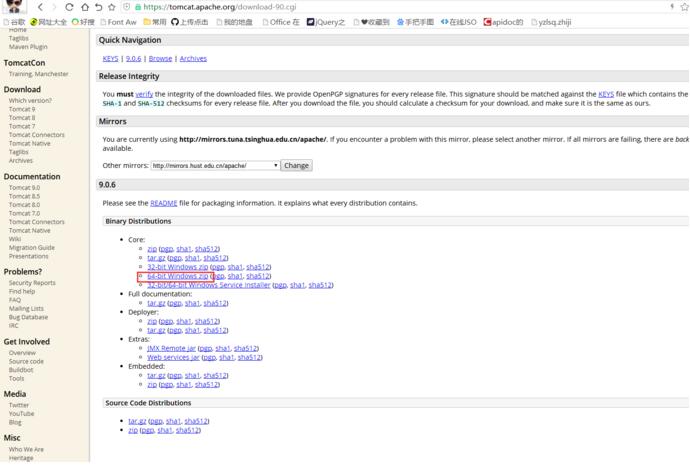The image size is (690, 468).
Task: Open the Archives quick navigation link
Action: (193, 58)
